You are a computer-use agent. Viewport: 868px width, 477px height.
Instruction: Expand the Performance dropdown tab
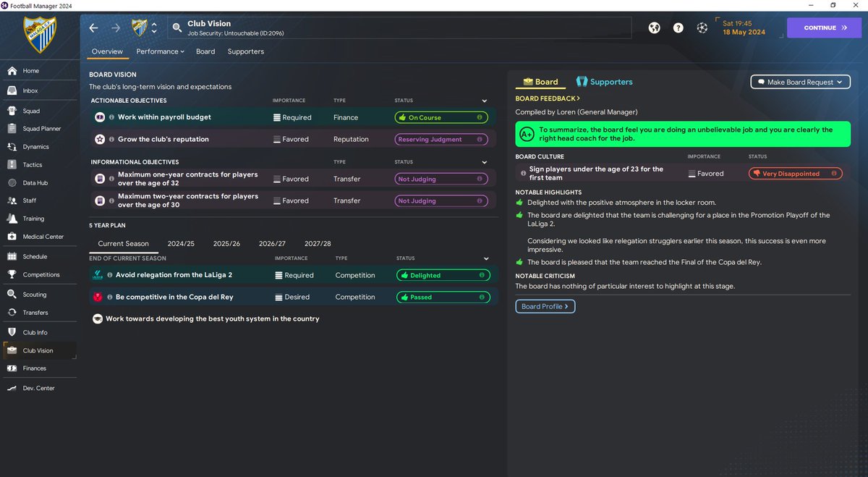click(160, 51)
